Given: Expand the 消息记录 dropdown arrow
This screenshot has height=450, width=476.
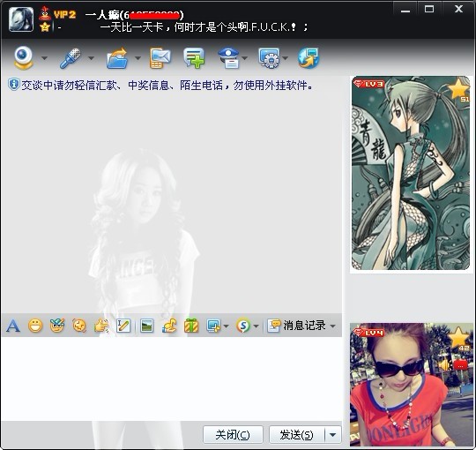Looking at the screenshot, I should 332,326.
